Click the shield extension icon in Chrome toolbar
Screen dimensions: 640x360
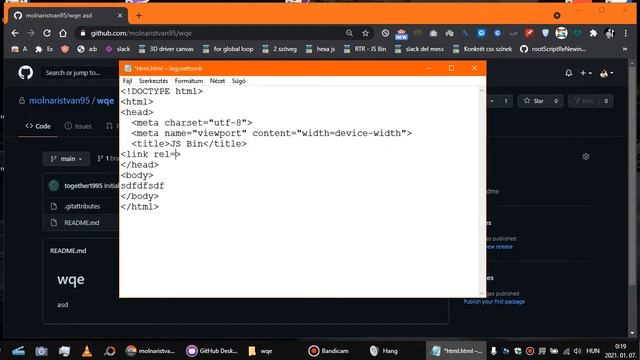(545, 33)
